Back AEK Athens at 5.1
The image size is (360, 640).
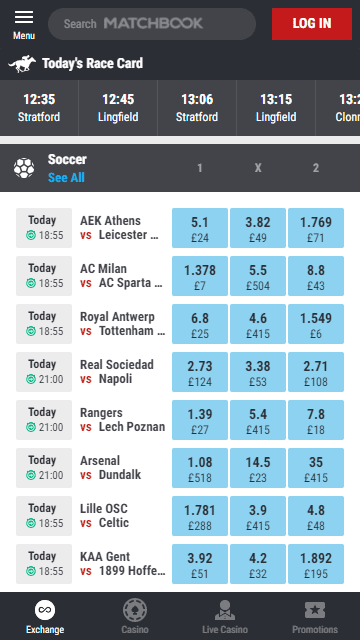pos(200,228)
